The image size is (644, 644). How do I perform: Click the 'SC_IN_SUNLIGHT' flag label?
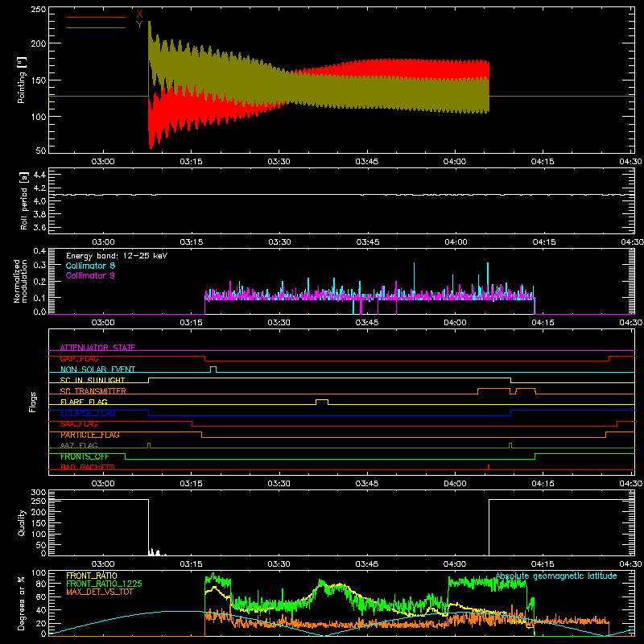(93, 380)
